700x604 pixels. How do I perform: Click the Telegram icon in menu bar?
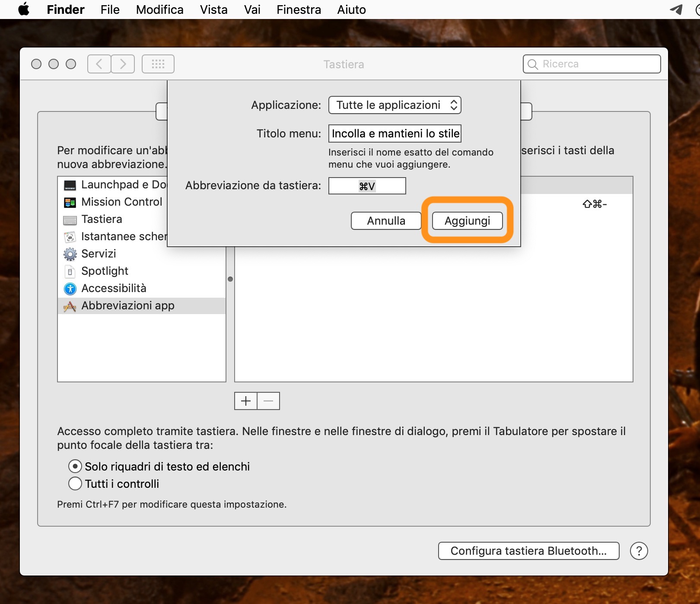676,10
